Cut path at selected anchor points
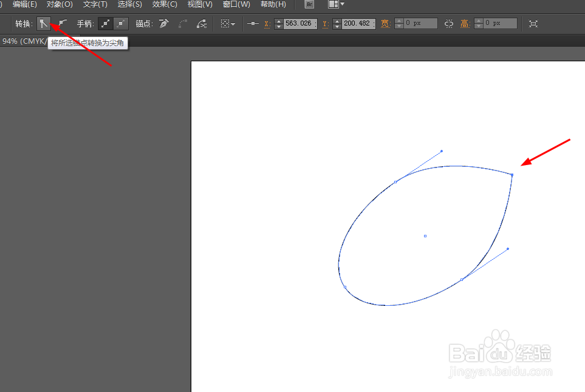Image resolution: width=585 pixels, height=392 pixels. [x=202, y=24]
